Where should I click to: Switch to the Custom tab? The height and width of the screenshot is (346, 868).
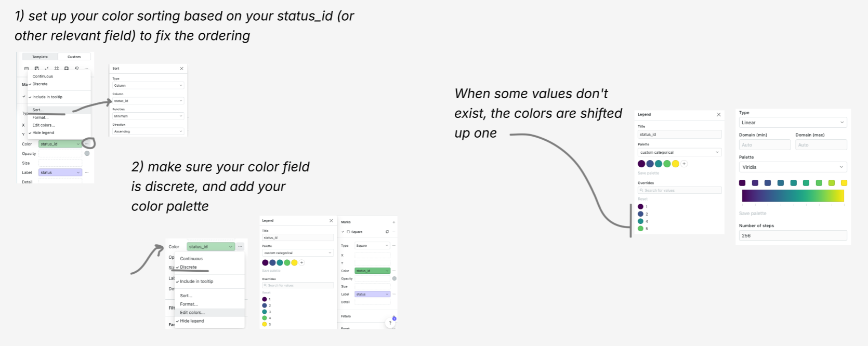74,57
